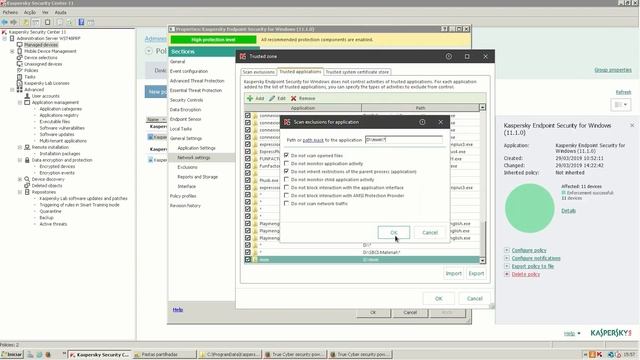Click the Device selections icon
Screen dimensions: 640x360
20,58
